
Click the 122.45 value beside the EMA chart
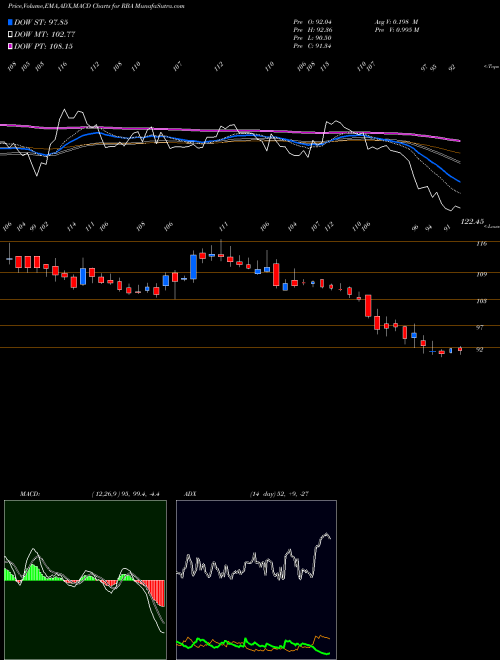click(x=472, y=221)
